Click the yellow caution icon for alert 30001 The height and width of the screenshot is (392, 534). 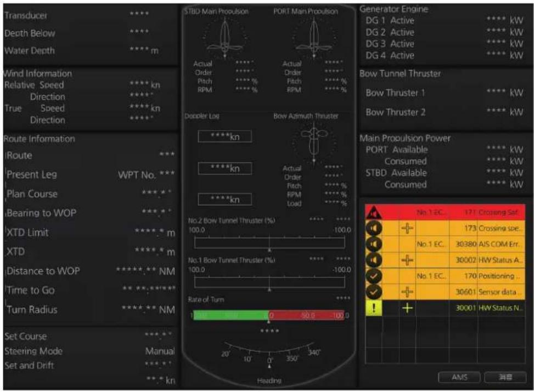coord(374,308)
